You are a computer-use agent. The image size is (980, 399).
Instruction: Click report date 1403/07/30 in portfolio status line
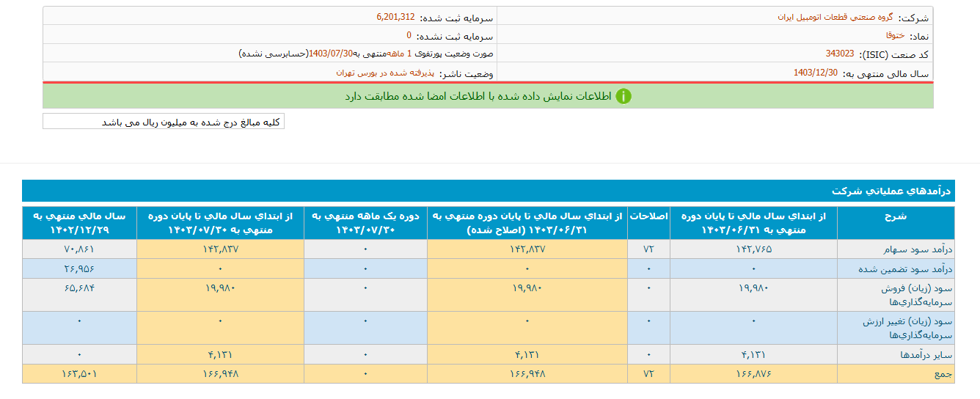click(332, 54)
